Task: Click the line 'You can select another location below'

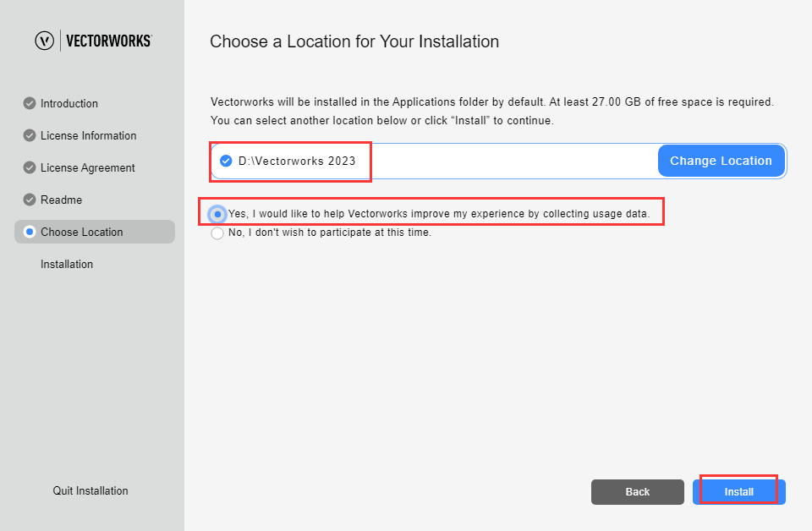Action: pyautogui.click(x=381, y=121)
